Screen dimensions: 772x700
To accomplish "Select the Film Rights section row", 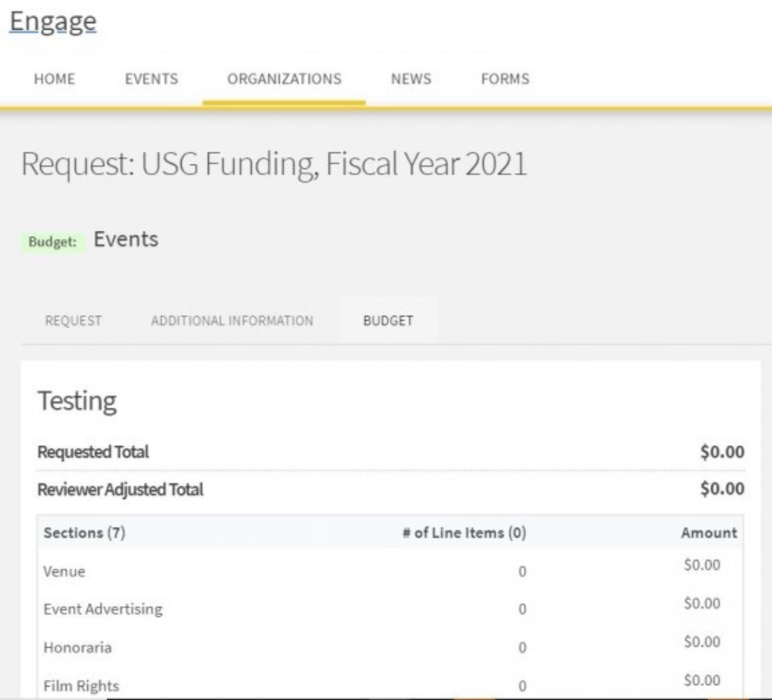I will (390, 684).
